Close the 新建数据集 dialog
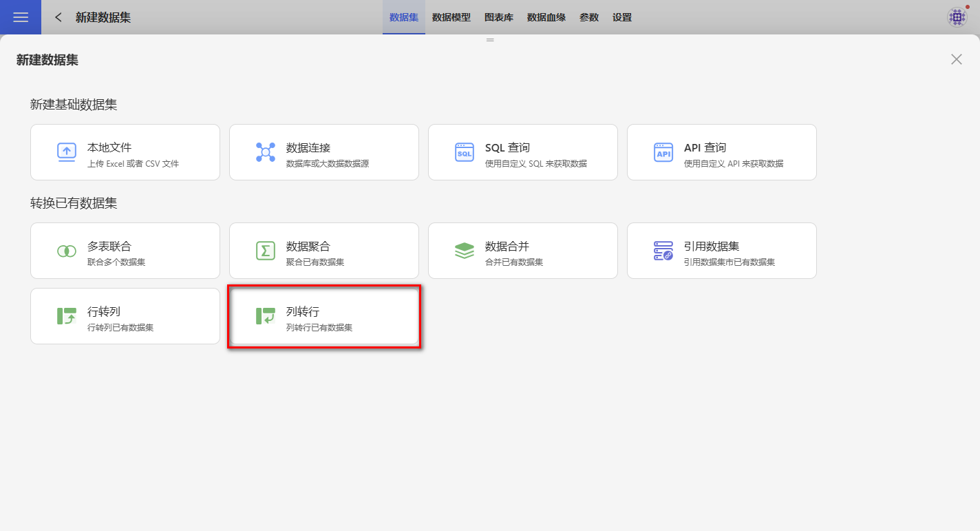This screenshot has height=531, width=980. click(957, 59)
